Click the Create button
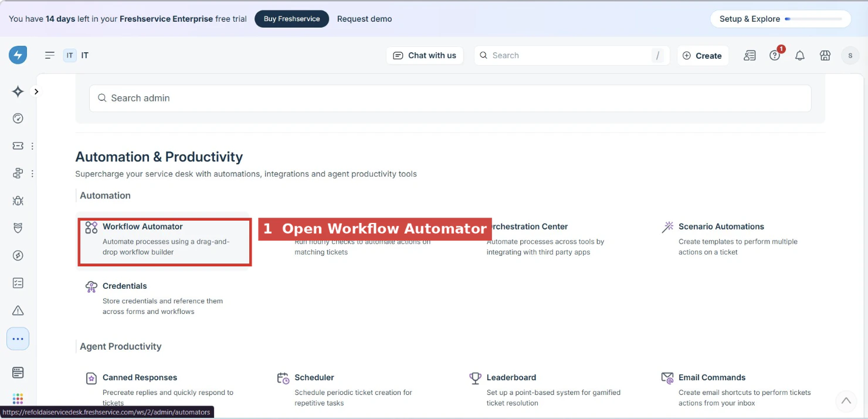868x419 pixels. pos(703,55)
